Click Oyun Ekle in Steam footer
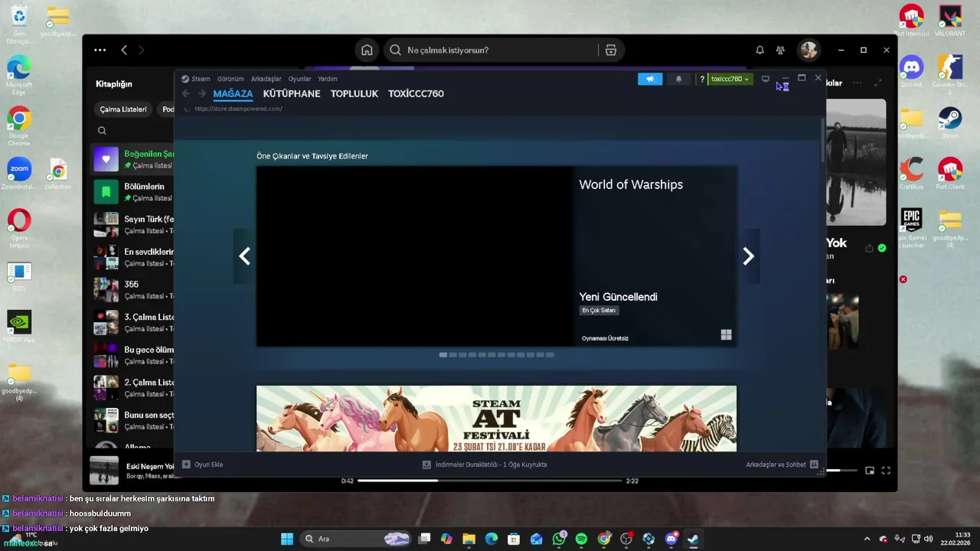This screenshot has width=980, height=551. [x=203, y=465]
